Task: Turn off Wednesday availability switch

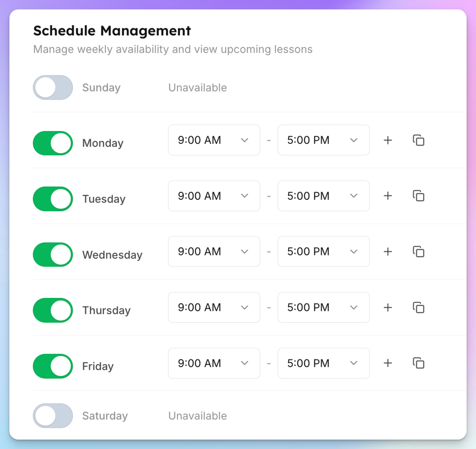Action: click(x=53, y=254)
